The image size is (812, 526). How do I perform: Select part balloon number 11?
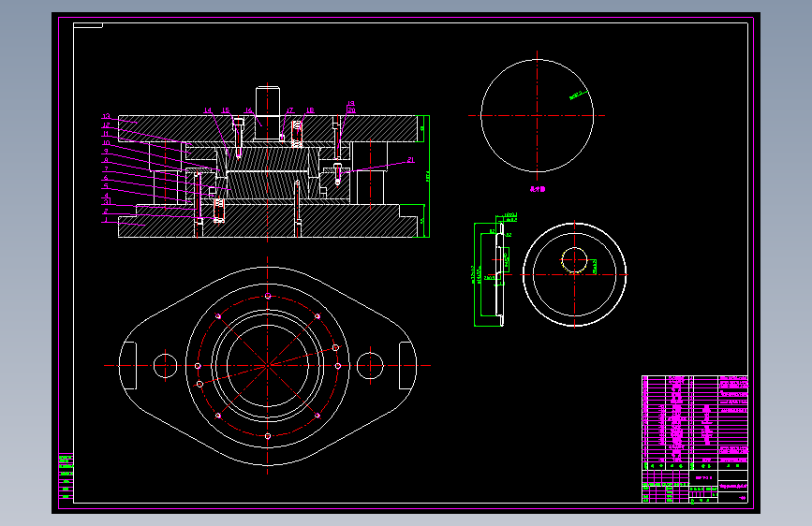tap(106, 134)
